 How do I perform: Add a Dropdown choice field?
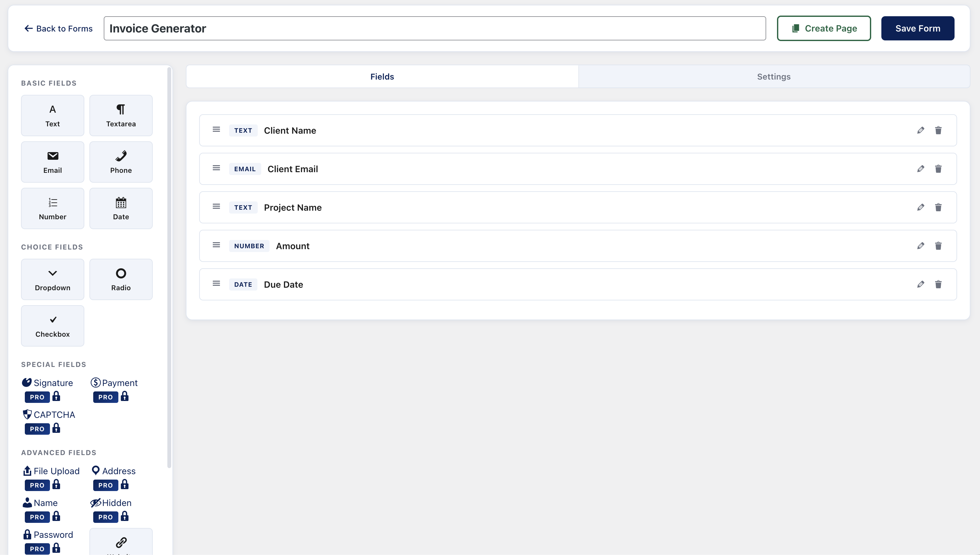(x=52, y=279)
